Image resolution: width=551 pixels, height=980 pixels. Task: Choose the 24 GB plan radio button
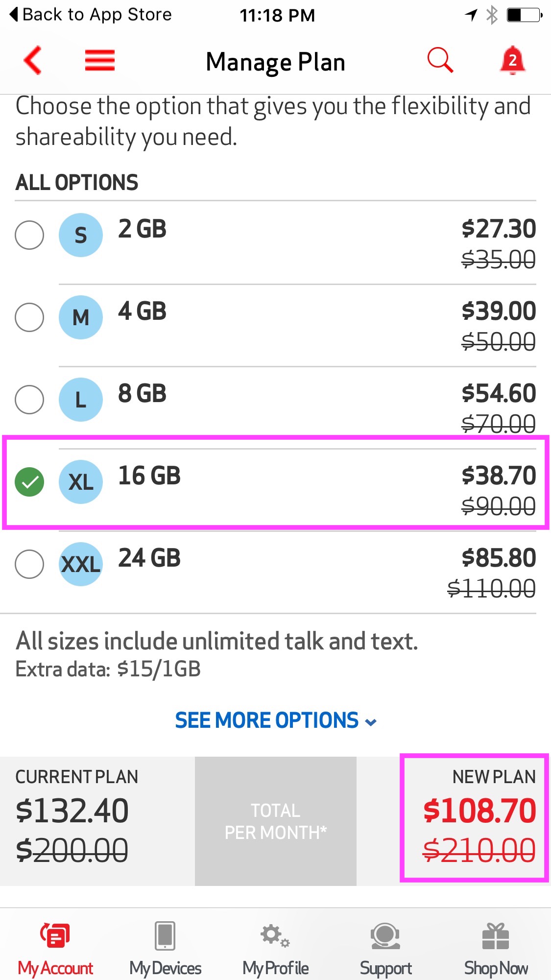pyautogui.click(x=29, y=564)
